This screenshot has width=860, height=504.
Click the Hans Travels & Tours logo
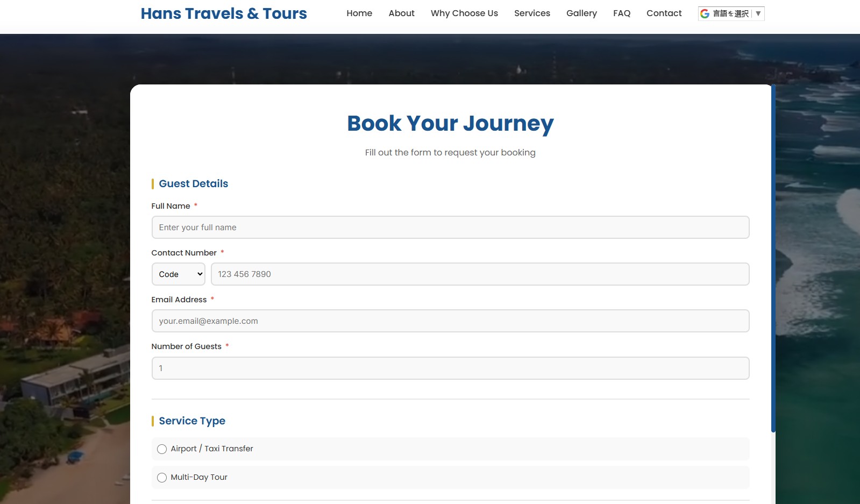(224, 13)
